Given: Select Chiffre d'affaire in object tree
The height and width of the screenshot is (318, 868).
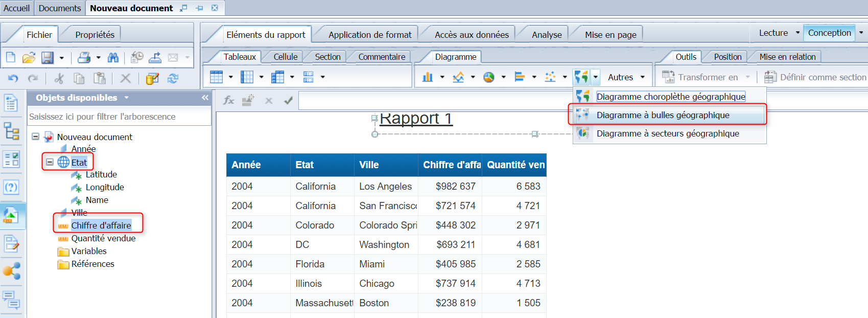Looking at the screenshot, I should coord(101,225).
